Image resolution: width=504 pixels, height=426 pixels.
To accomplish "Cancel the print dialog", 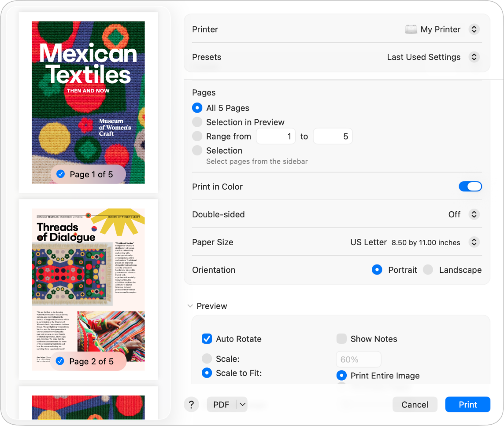I will 415,404.
